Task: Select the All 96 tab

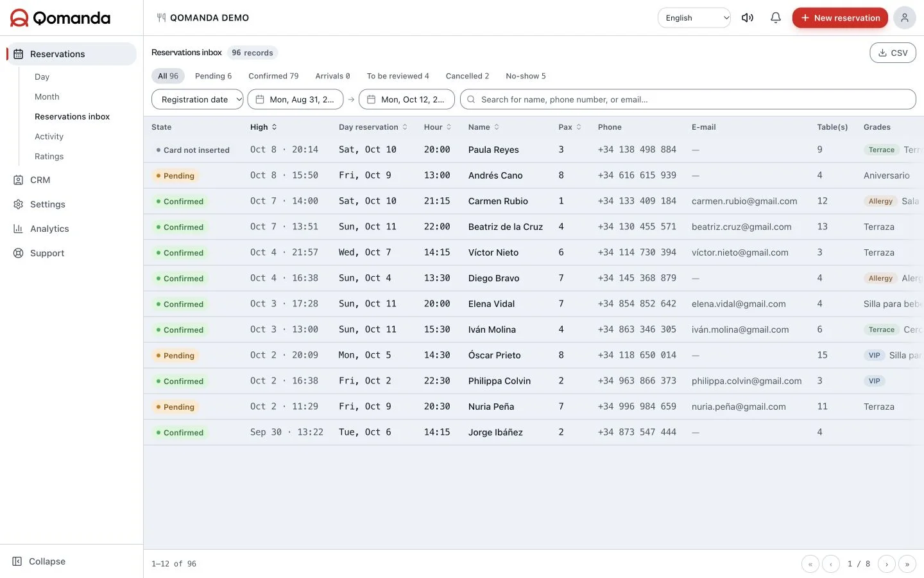Action: click(x=168, y=76)
